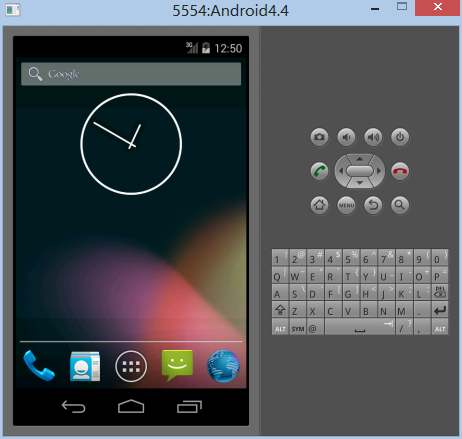The height and width of the screenshot is (439, 462).
Task: Open the Messaging app in dock
Action: point(177,365)
